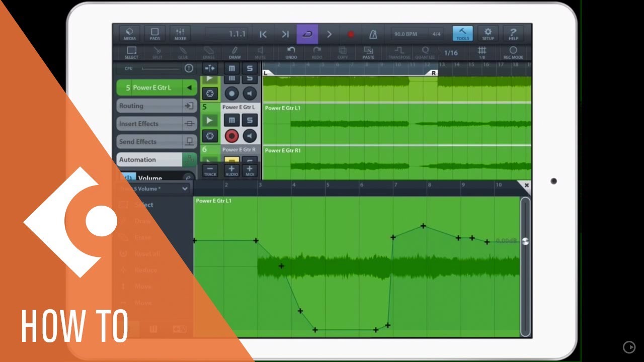Open the Pads panel
Screen dimensions: 644x362
tap(155, 34)
